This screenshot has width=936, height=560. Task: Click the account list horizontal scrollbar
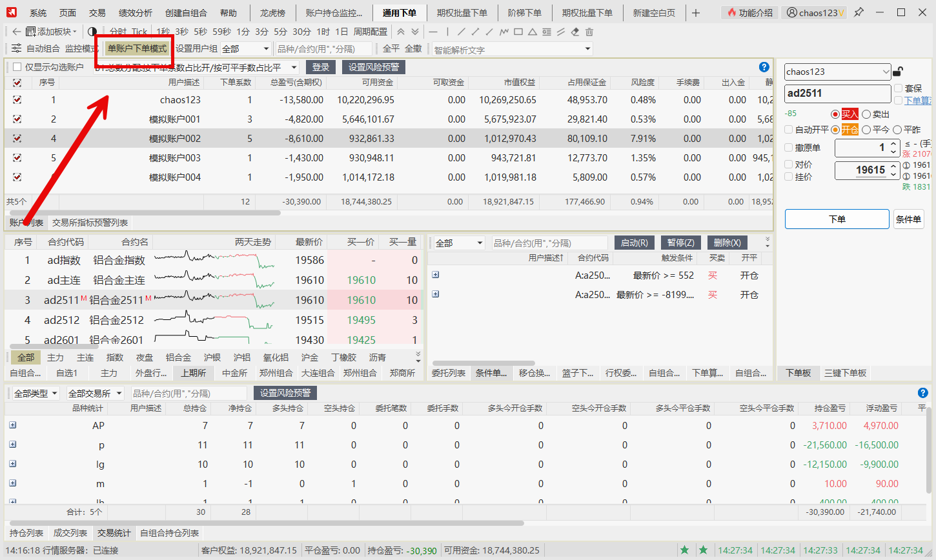144,212
